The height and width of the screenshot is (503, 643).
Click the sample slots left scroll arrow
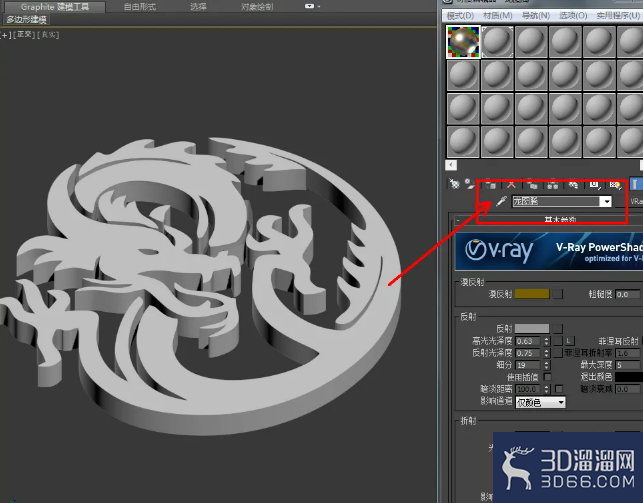(x=451, y=165)
